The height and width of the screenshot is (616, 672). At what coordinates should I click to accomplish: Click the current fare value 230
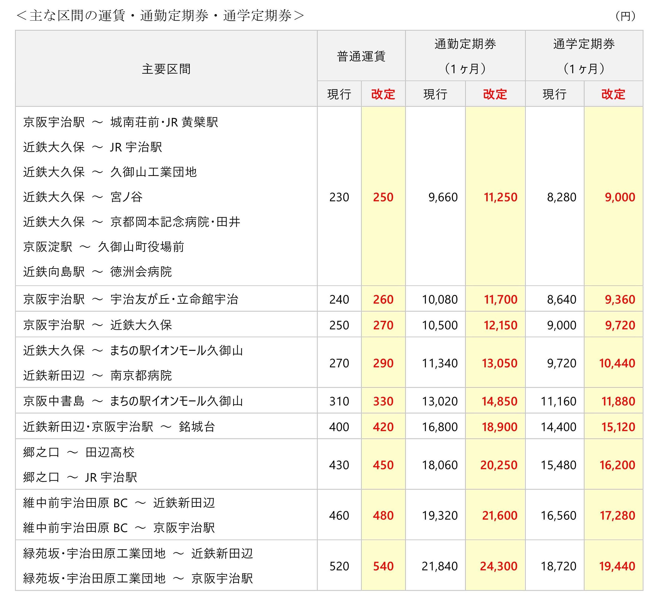[339, 197]
